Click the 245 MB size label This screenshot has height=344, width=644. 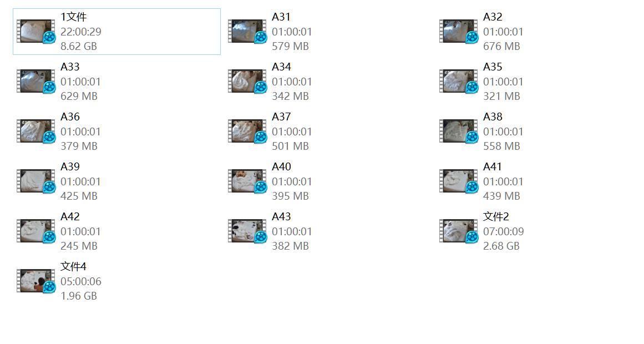[x=79, y=246]
